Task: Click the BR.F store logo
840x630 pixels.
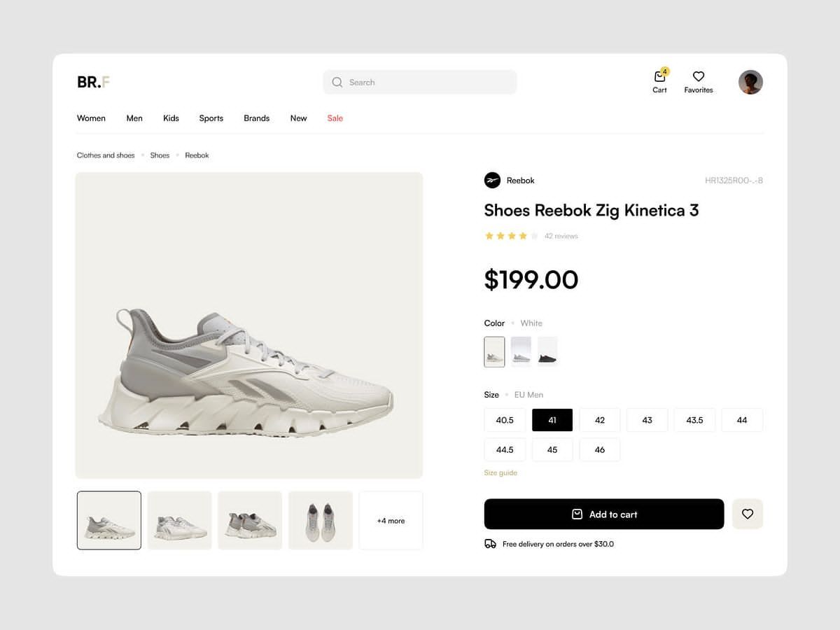Action: coord(92,82)
